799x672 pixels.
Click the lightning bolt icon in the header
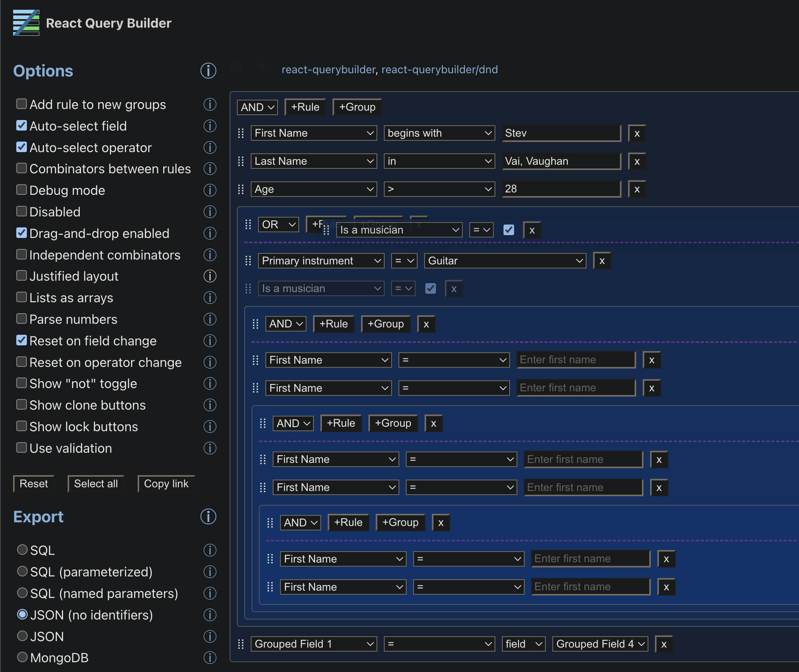(x=262, y=68)
